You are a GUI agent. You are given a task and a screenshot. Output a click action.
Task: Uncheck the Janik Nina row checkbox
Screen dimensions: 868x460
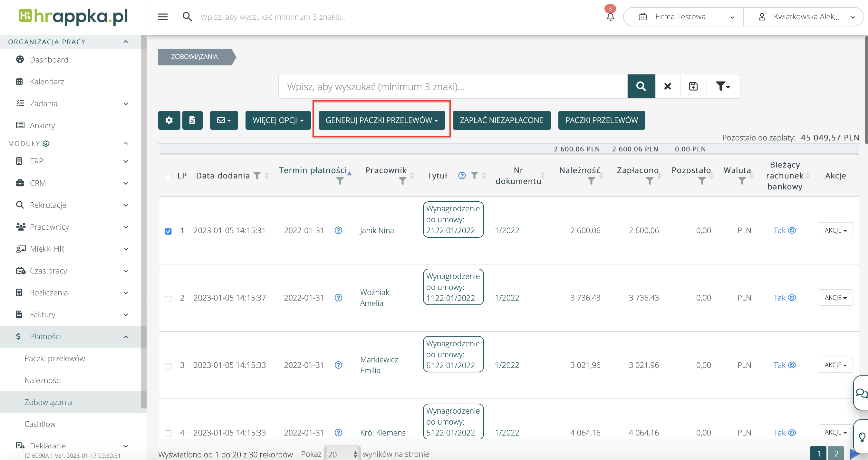pos(168,231)
